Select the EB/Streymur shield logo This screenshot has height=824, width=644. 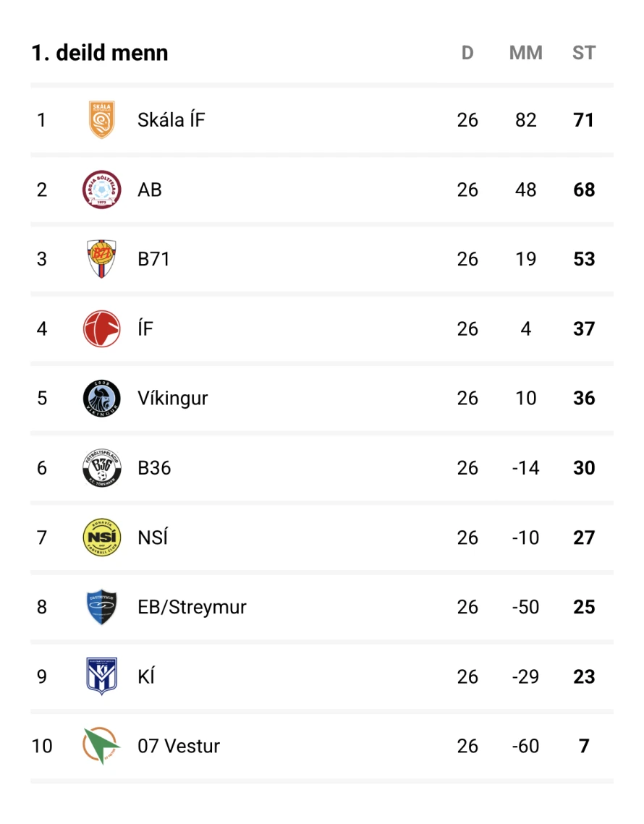coord(101,607)
